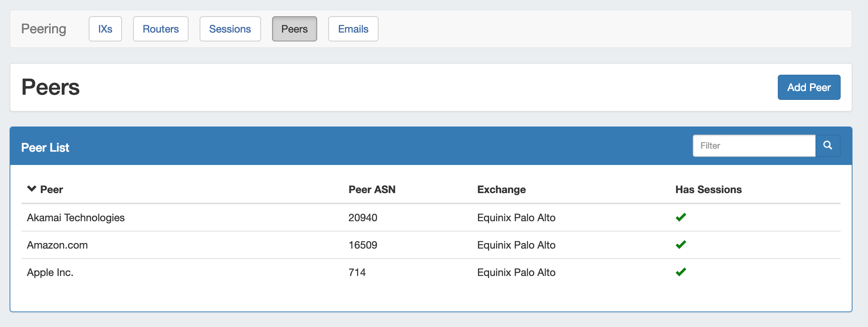Sort by the Has Sessions column
868x327 pixels.
pos(708,189)
